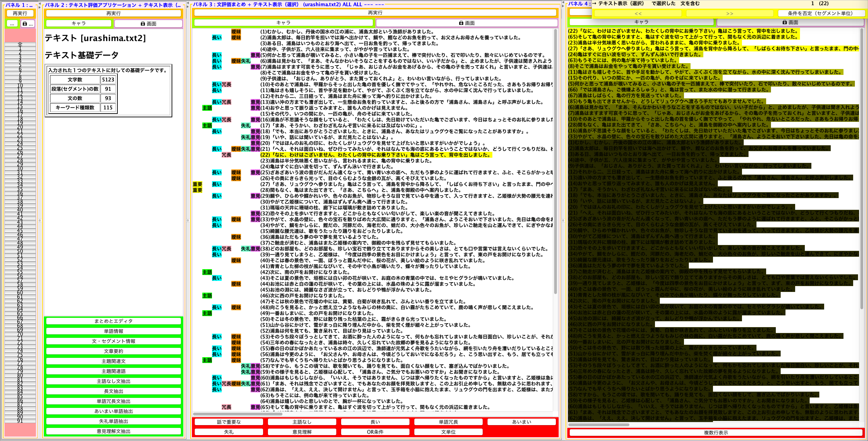This screenshot has height=441, width=868.
Task: Click the >> next button in Panel 4
Action: 729,13
